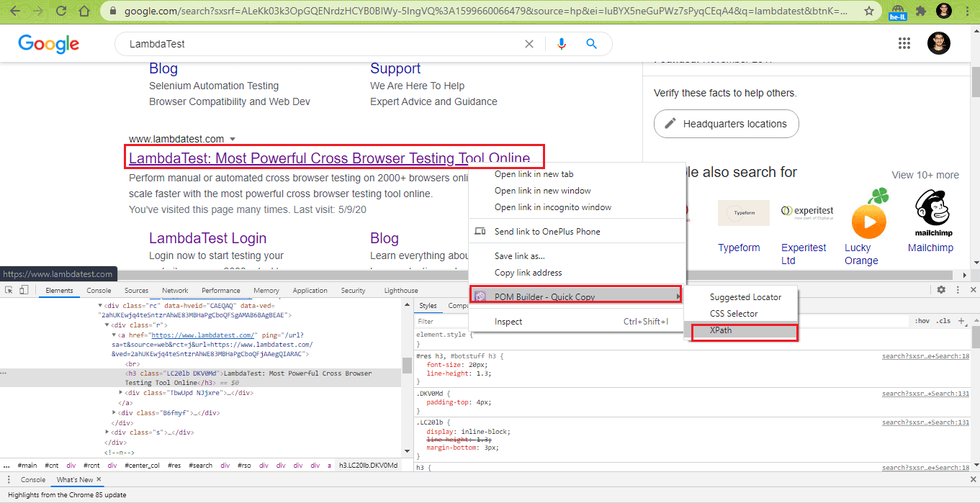Screen dimensions: 980x503
Task: Toggle element pseudo-states with :hov
Action: [x=922, y=320]
